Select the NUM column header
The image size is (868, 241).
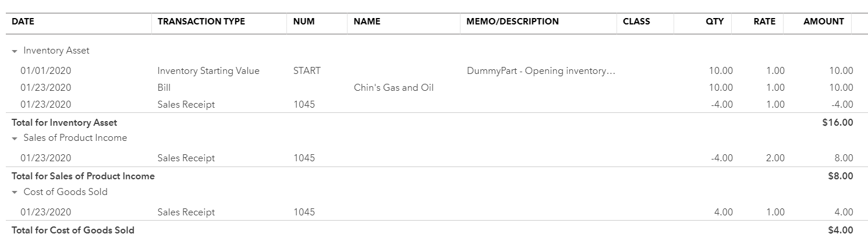click(304, 22)
